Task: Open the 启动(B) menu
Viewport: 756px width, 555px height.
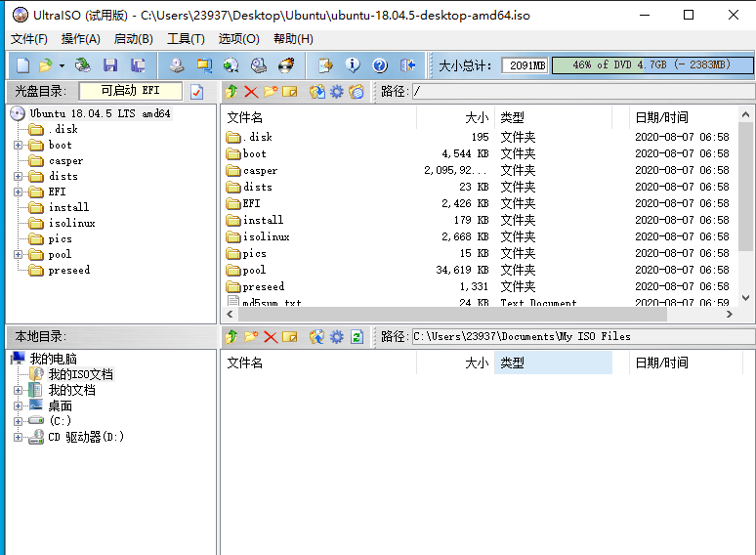Action: click(134, 38)
